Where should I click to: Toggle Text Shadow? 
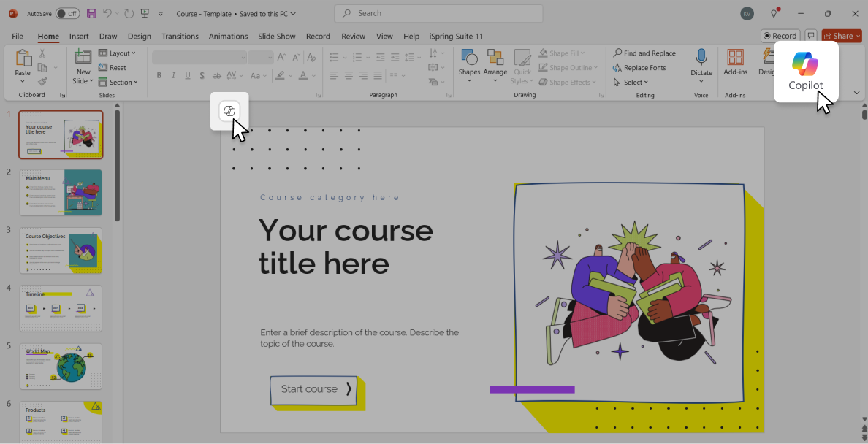coord(202,75)
